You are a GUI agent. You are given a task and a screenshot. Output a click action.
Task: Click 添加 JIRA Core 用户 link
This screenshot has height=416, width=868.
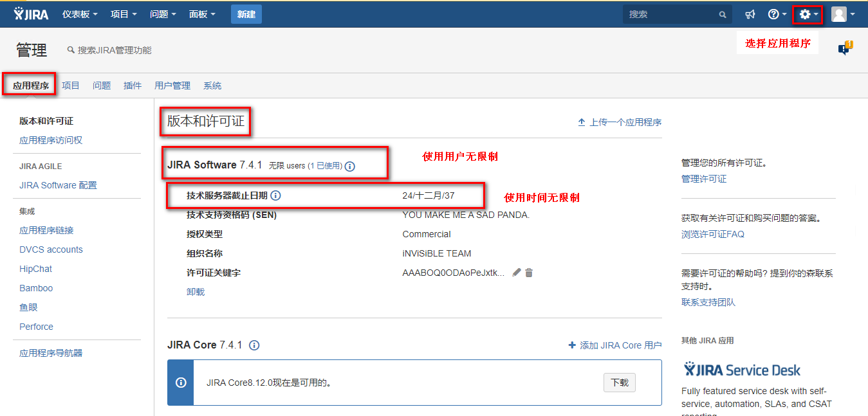615,345
